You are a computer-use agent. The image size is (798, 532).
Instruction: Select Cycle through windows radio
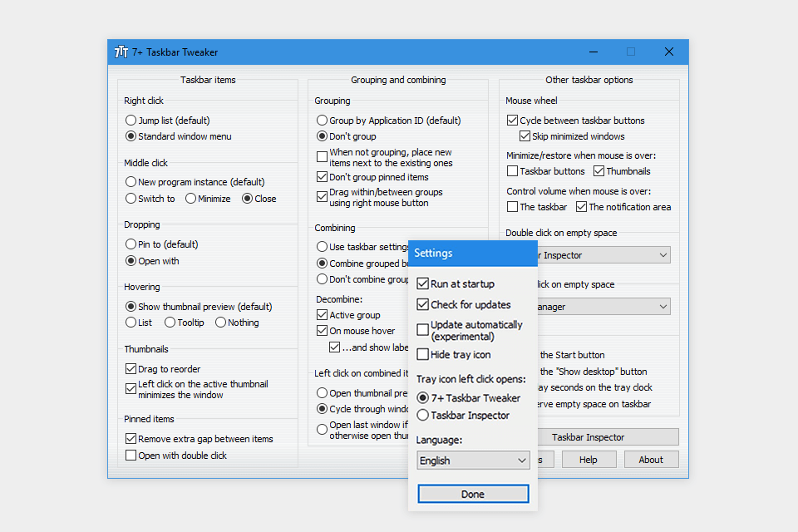(x=322, y=409)
